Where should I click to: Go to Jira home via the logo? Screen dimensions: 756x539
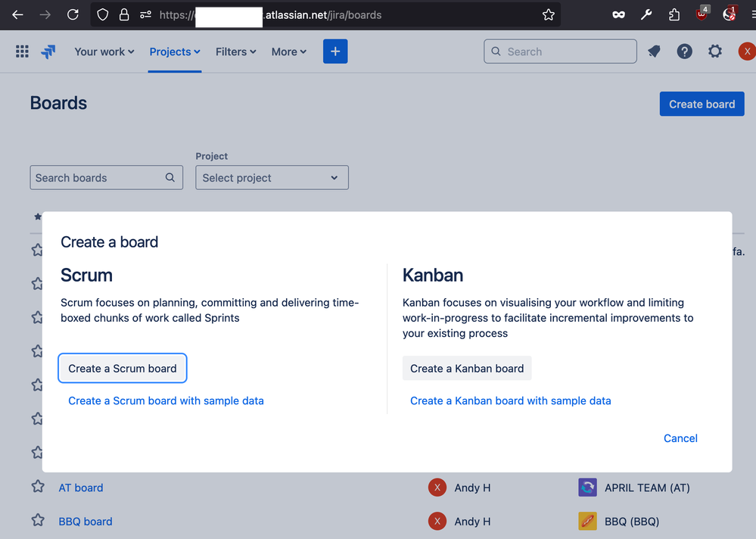[x=48, y=51]
